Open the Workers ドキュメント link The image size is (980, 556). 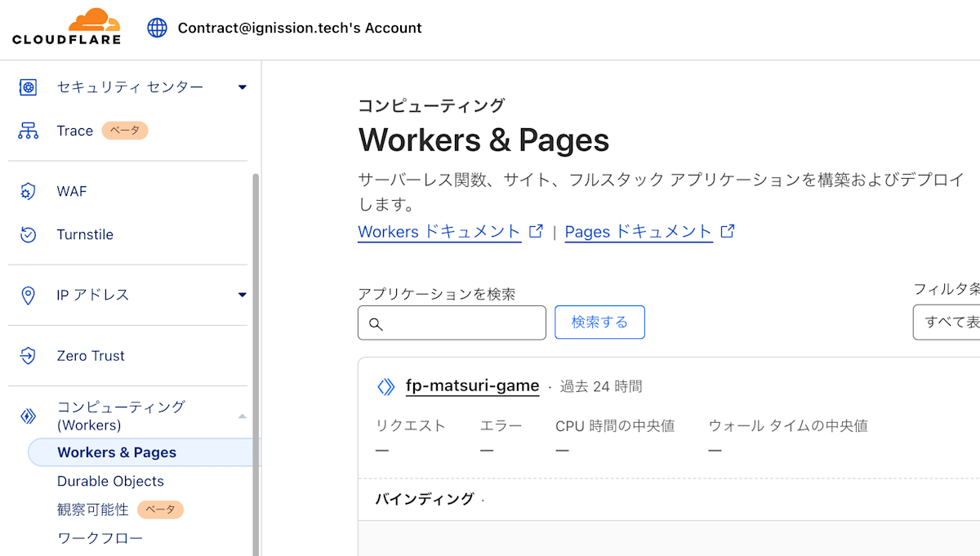tap(439, 232)
